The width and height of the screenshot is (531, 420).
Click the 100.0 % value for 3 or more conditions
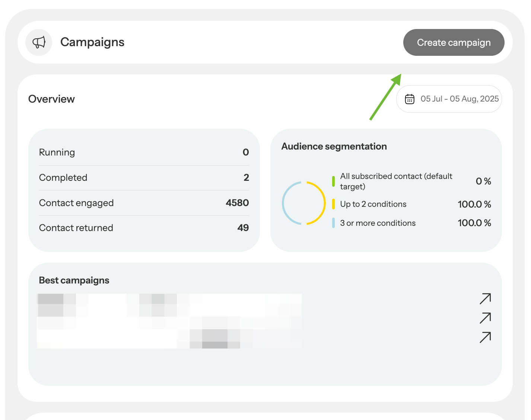pos(474,223)
